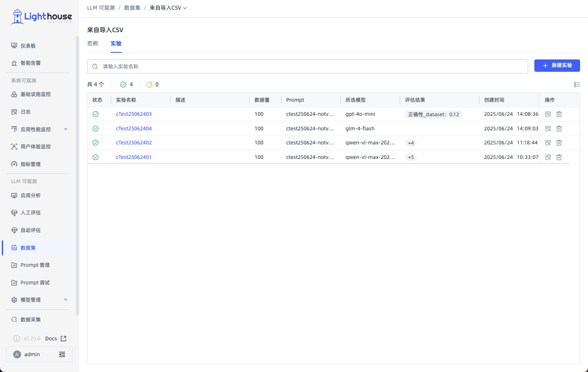Open experiment link cTest25062402
The width and height of the screenshot is (588, 372).
(134, 143)
